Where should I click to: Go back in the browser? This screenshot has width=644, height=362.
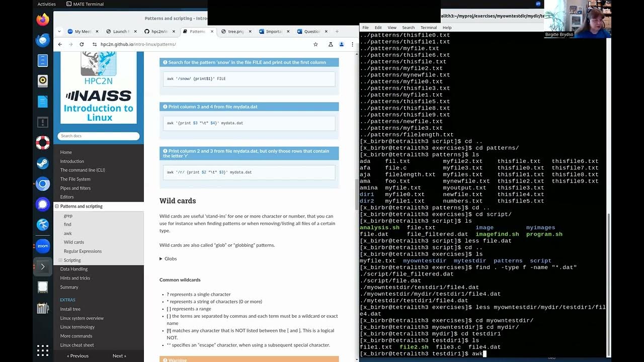point(60,44)
